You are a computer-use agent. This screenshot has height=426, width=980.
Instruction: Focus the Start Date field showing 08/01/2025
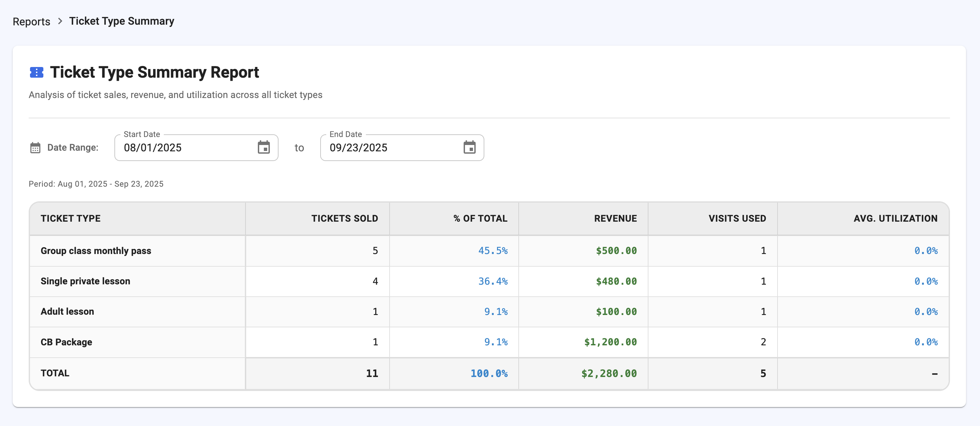[x=196, y=147]
